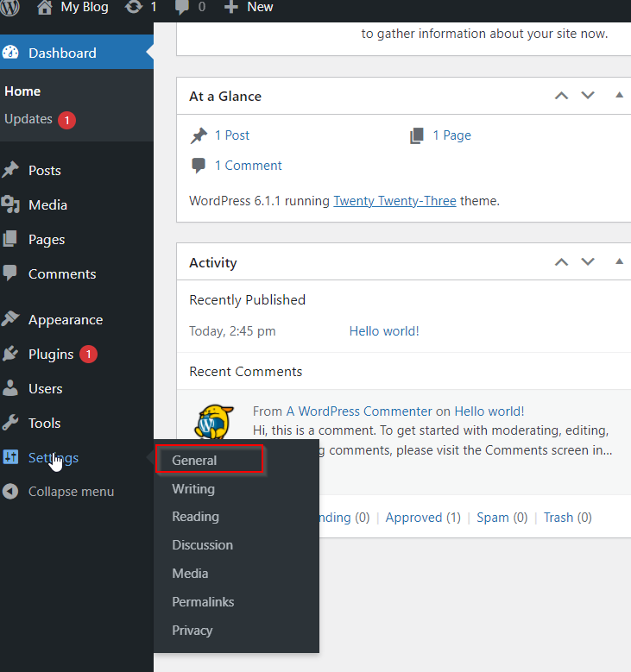Click the Pages icon in sidebar
Screen dimensions: 631x672
tap(9, 239)
